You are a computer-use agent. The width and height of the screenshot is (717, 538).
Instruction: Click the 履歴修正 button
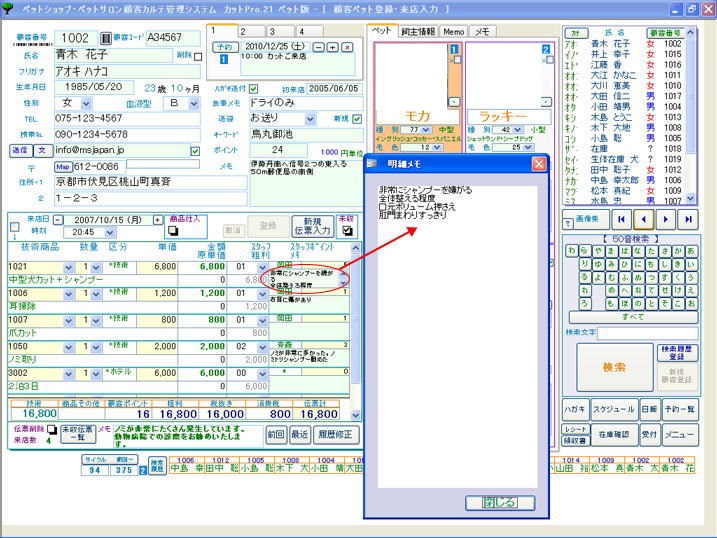point(335,434)
